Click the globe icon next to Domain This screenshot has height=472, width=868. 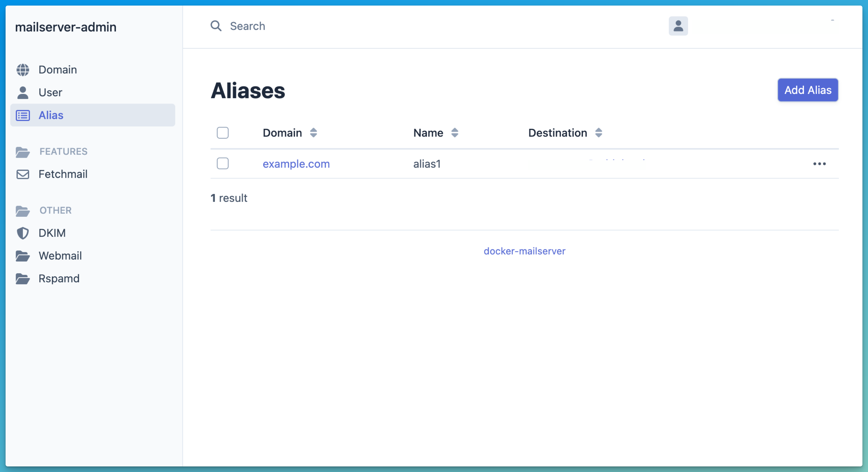(x=22, y=70)
